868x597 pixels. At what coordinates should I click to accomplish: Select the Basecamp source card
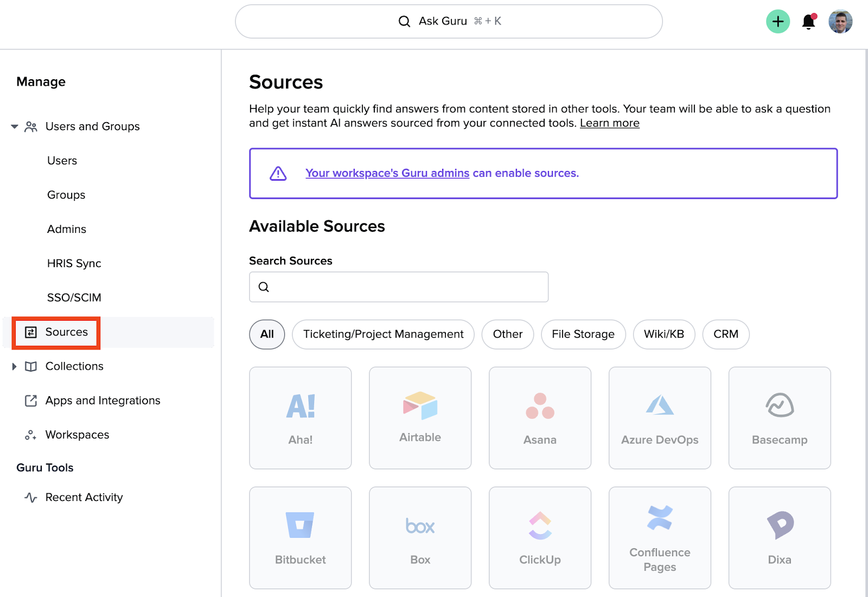780,418
